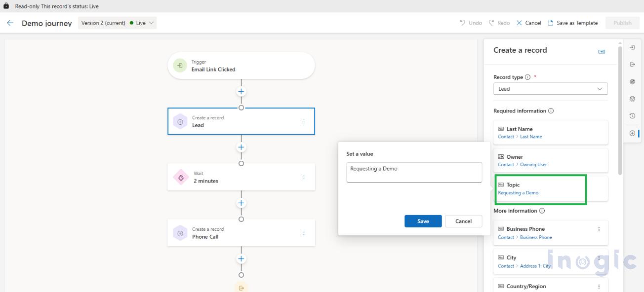Image resolution: width=644 pixels, height=292 pixels.
Task: Click the history icon in side rail
Action: [632, 116]
